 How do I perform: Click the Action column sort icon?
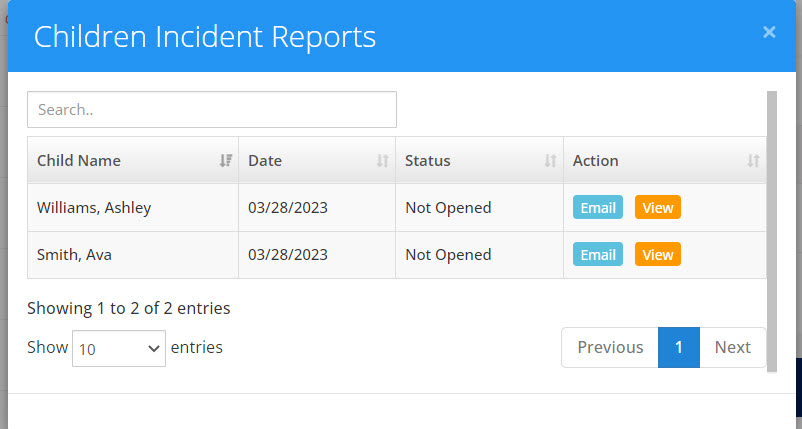(753, 161)
